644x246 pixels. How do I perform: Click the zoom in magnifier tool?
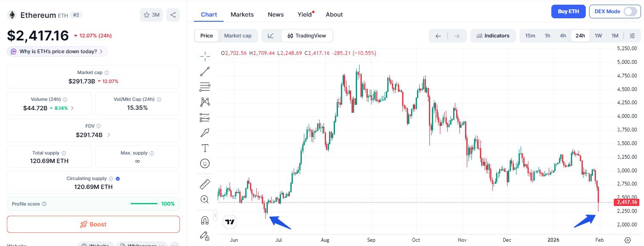[x=205, y=199]
